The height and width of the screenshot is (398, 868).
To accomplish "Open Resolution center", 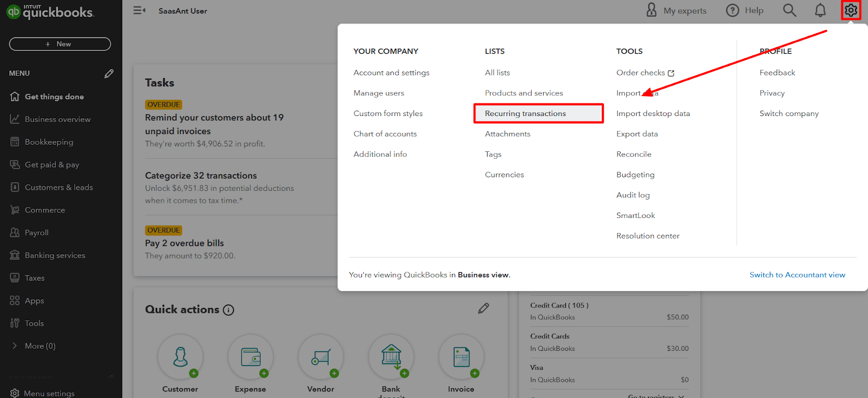I will coord(648,236).
